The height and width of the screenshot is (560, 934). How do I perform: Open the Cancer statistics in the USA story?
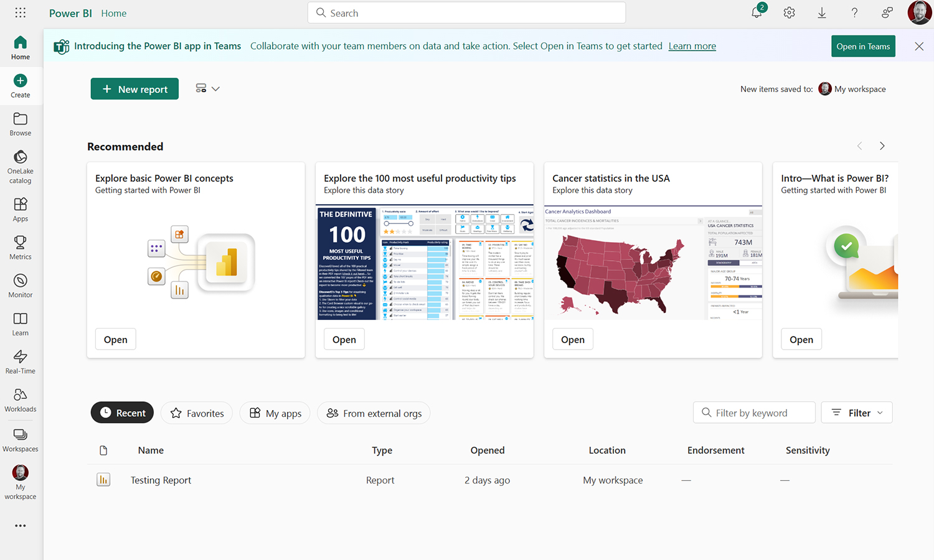(x=572, y=338)
